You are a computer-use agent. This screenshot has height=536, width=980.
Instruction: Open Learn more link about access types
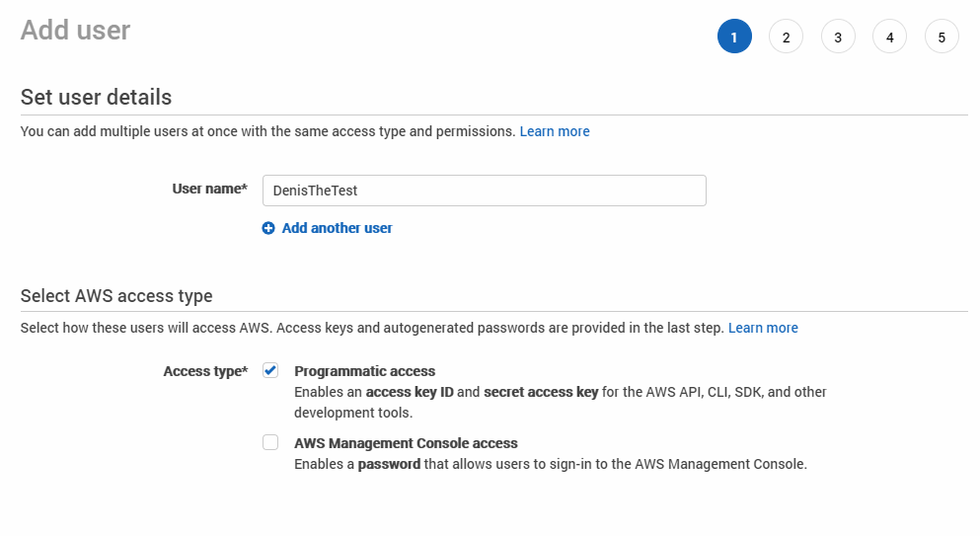(x=763, y=328)
